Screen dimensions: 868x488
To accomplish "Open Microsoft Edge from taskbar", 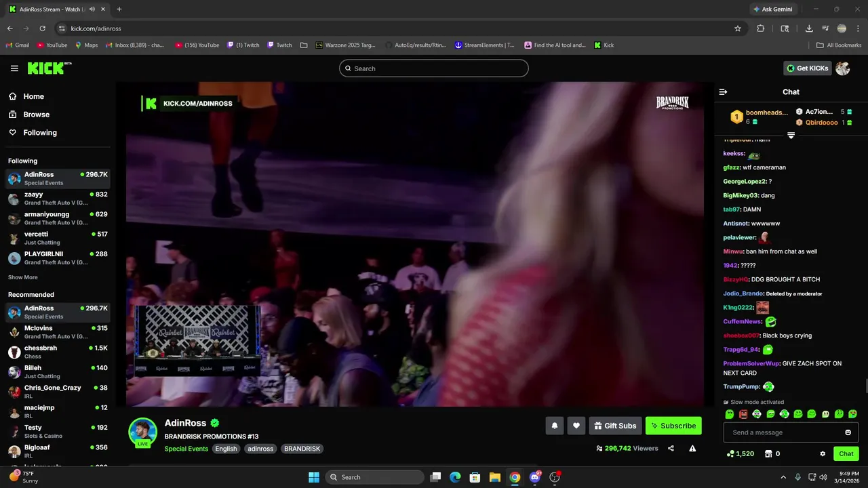I will 456,477.
